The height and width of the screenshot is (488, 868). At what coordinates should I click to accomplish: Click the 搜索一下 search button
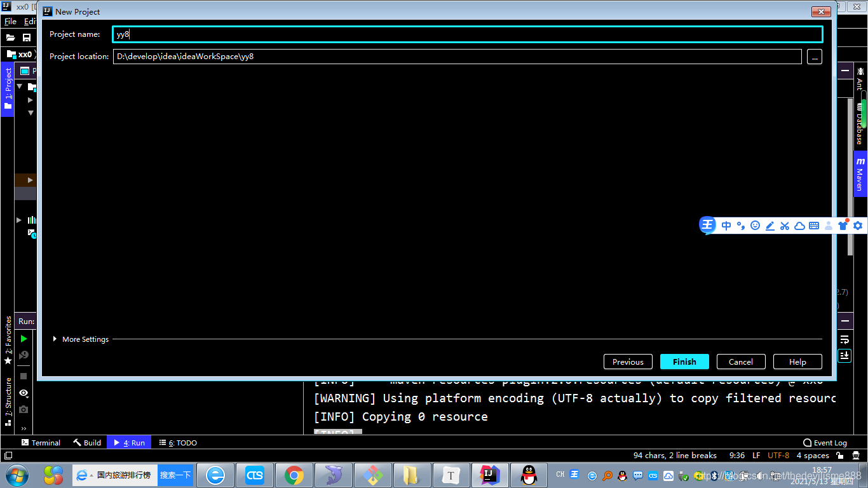175,475
